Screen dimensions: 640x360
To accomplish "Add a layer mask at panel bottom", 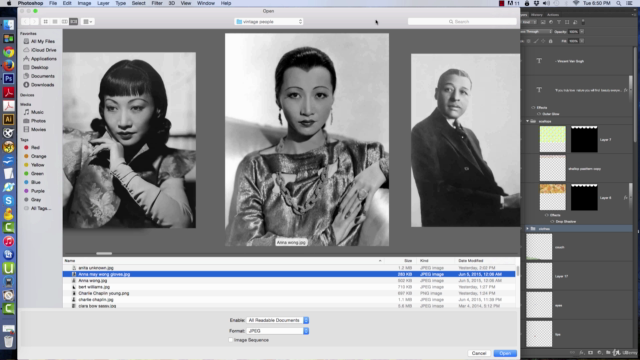I will coord(590,353).
